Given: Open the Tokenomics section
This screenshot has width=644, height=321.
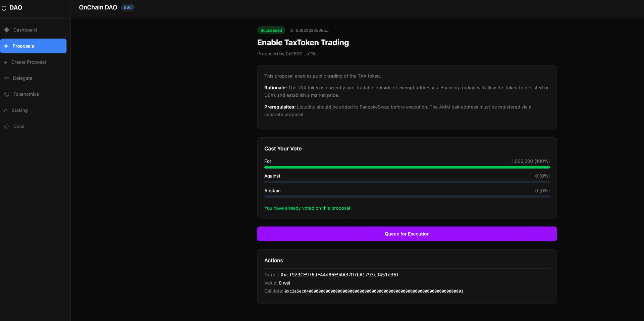Looking at the screenshot, I should click(26, 94).
